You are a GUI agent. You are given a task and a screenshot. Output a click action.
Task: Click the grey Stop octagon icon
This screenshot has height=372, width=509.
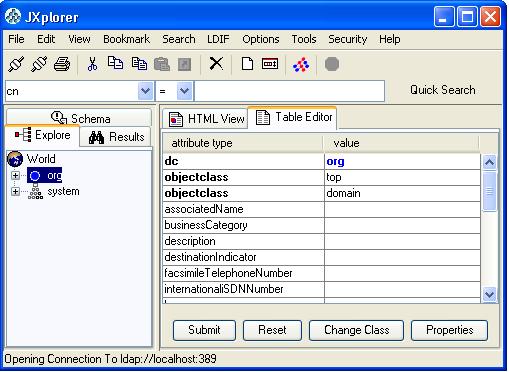click(332, 64)
